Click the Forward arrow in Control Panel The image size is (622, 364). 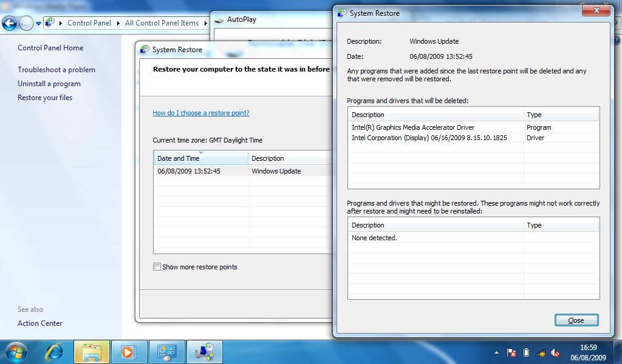(26, 24)
